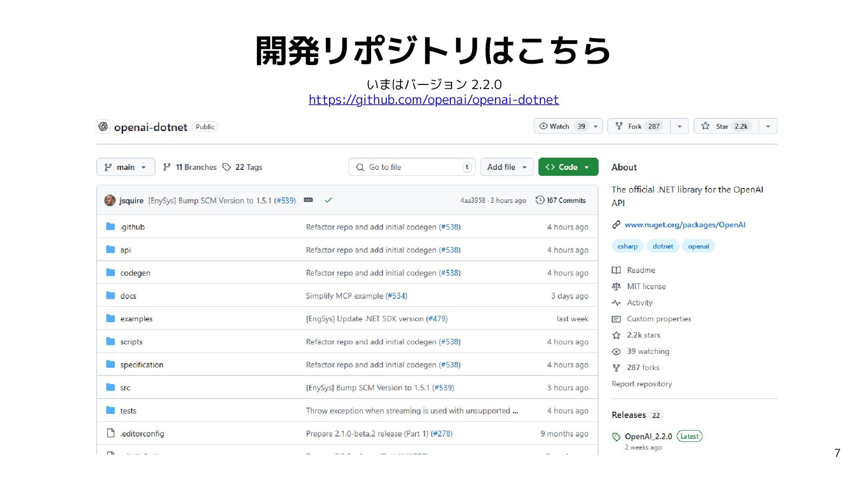This screenshot has width=868, height=488.
Task: Click the folder icon next to src
Action: (x=110, y=387)
